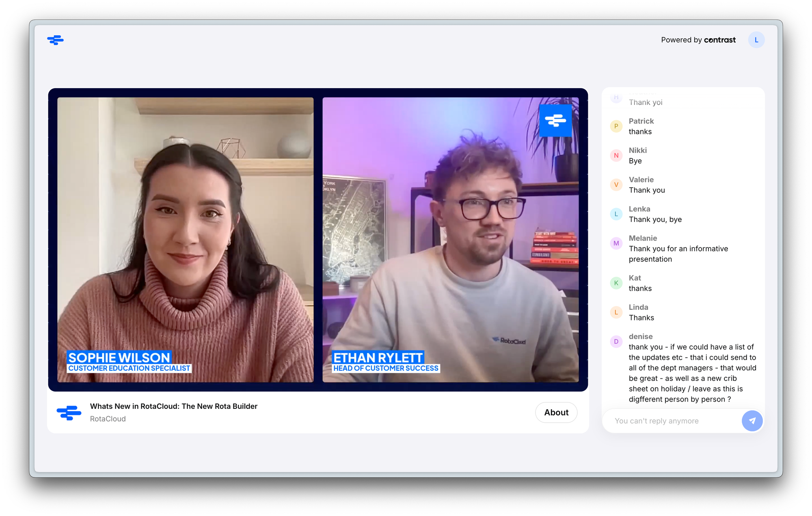The image size is (812, 516).
Task: Open the About panel for the webinar
Action: pos(556,412)
